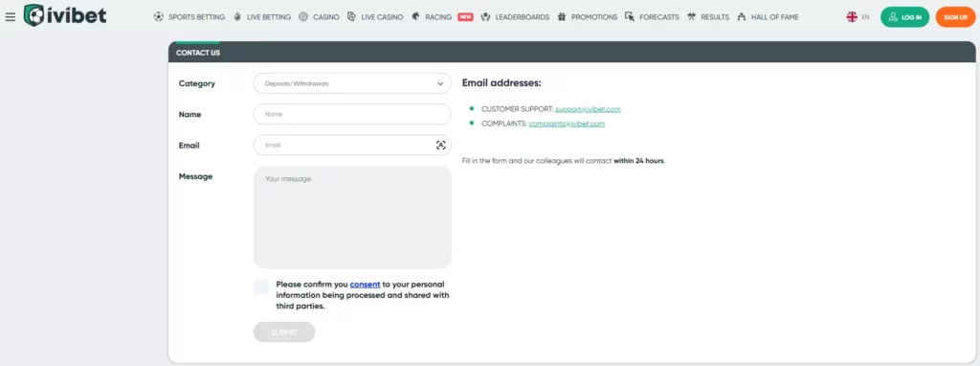Click the autofill icon in Email field
980x366 pixels.
tap(440, 145)
